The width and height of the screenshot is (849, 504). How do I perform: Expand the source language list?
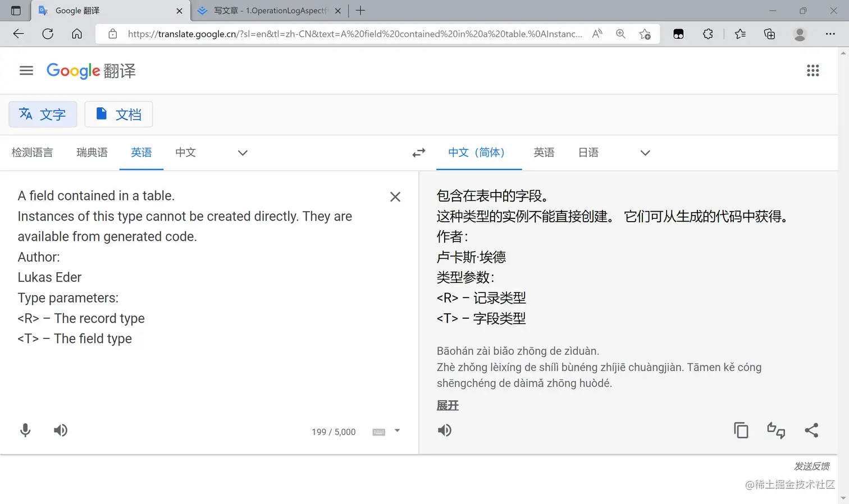243,153
